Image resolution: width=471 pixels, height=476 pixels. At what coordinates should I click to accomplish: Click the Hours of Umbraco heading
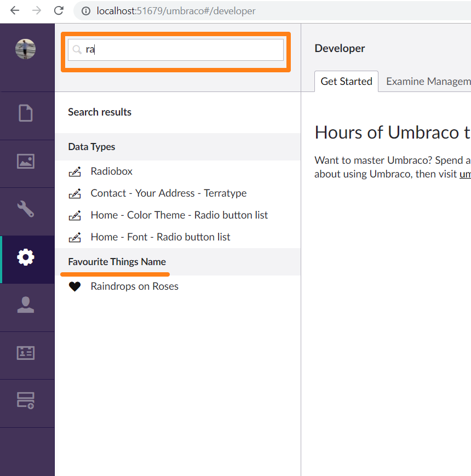coord(392,133)
